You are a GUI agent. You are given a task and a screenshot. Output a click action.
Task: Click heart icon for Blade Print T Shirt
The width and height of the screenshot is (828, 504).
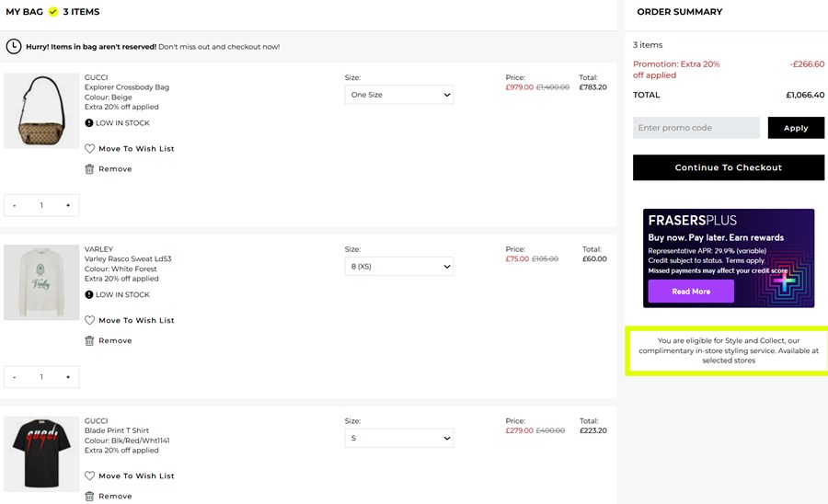[89, 475]
